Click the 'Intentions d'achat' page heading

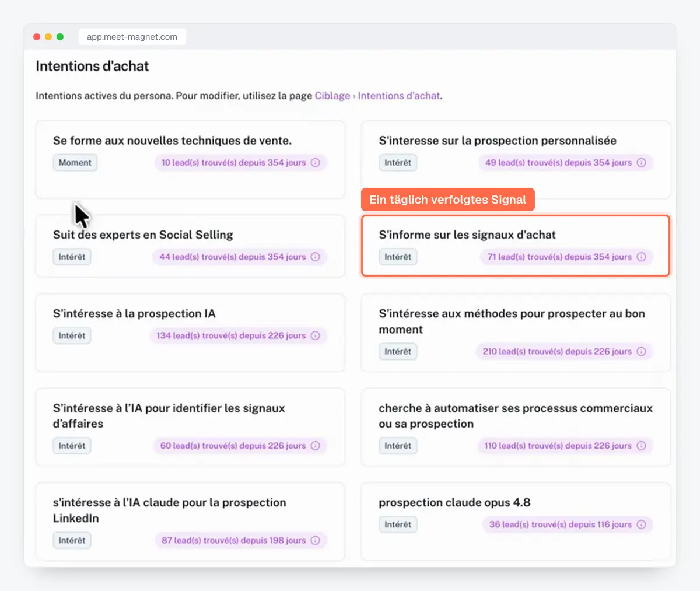point(92,67)
